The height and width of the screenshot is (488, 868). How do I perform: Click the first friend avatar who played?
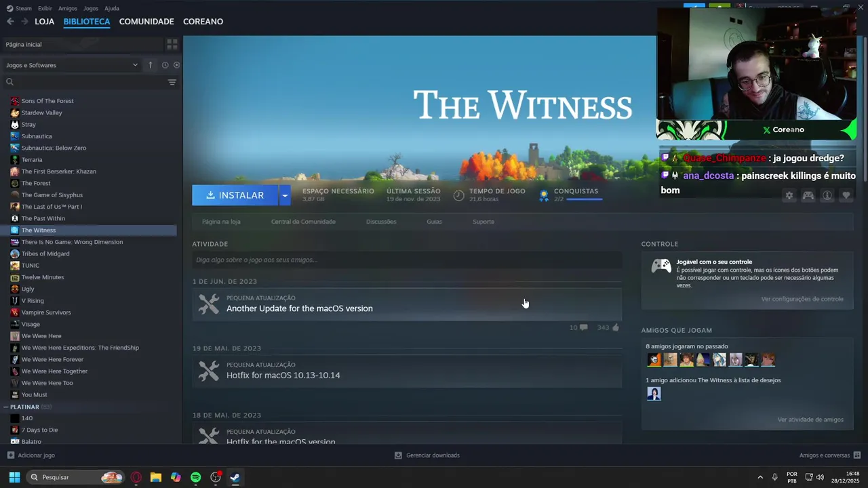click(654, 360)
